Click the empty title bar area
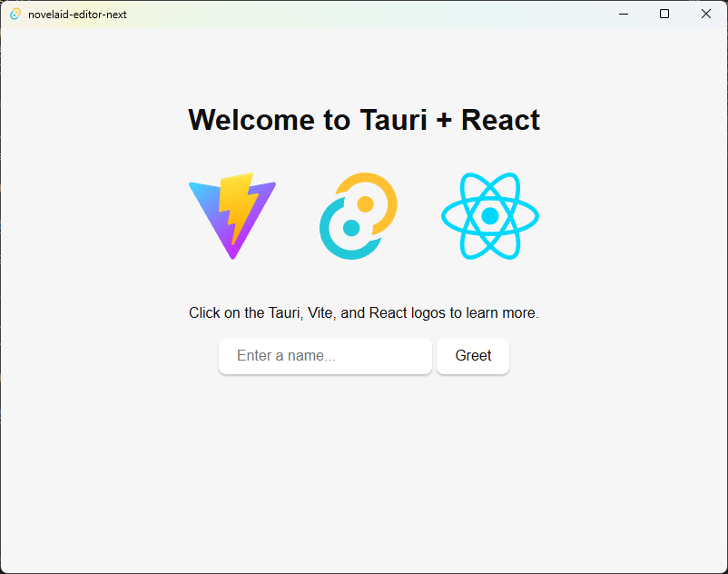 pos(363,14)
